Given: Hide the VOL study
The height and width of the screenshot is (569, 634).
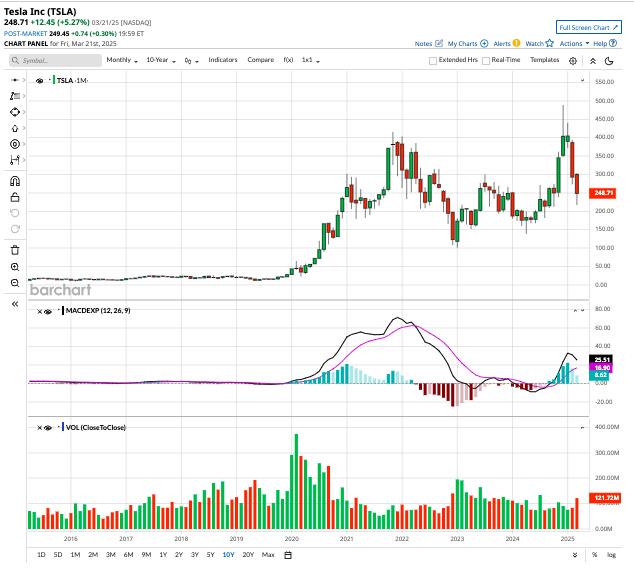Looking at the screenshot, I should click(x=48, y=427).
